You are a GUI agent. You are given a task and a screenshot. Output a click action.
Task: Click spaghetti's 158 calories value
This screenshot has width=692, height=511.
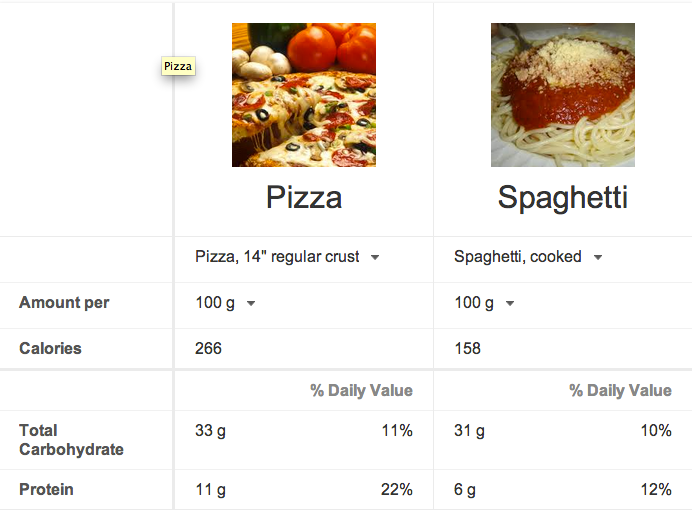click(467, 349)
